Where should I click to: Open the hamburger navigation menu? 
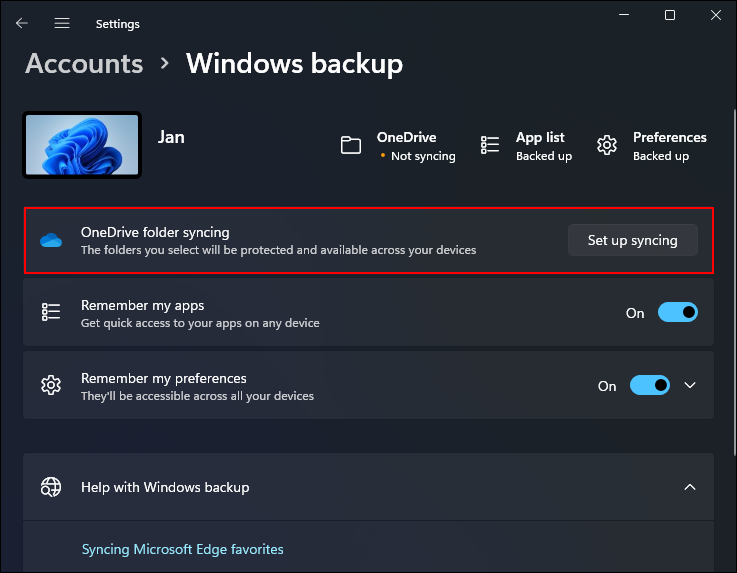pyautogui.click(x=62, y=23)
